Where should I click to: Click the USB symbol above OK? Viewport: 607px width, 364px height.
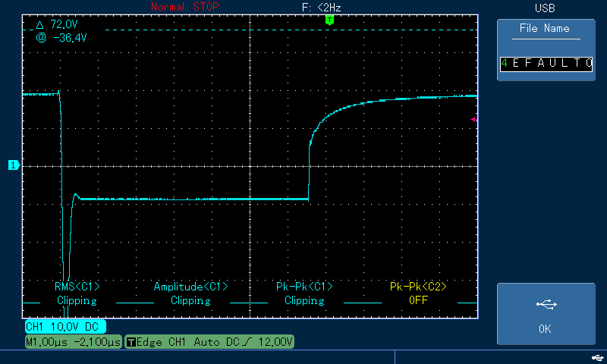(546, 304)
